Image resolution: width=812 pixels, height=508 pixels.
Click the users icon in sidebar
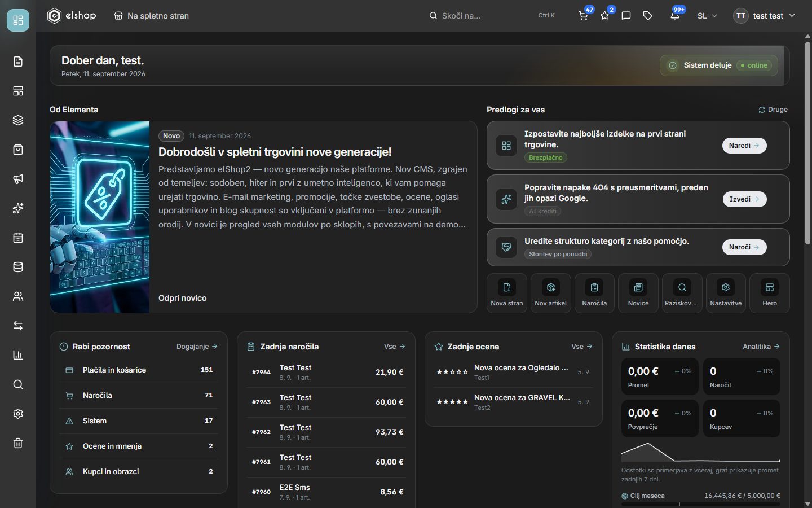[18, 296]
